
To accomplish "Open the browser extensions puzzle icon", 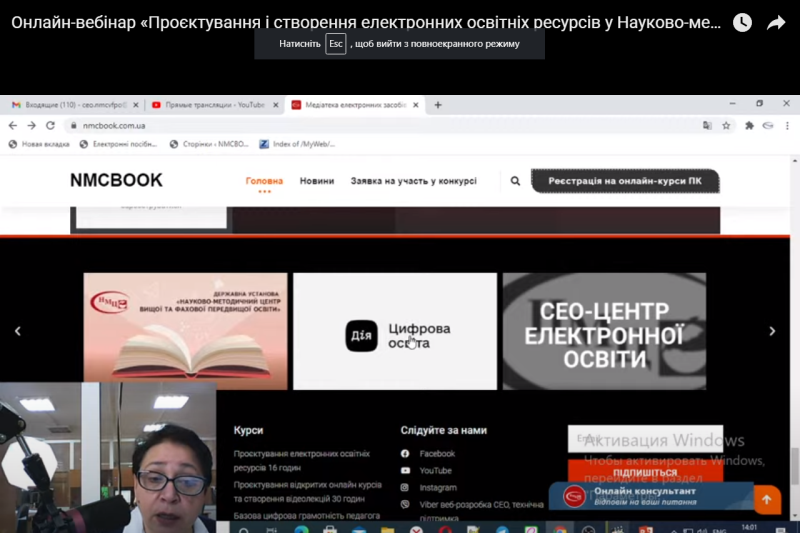I will pos(749,125).
